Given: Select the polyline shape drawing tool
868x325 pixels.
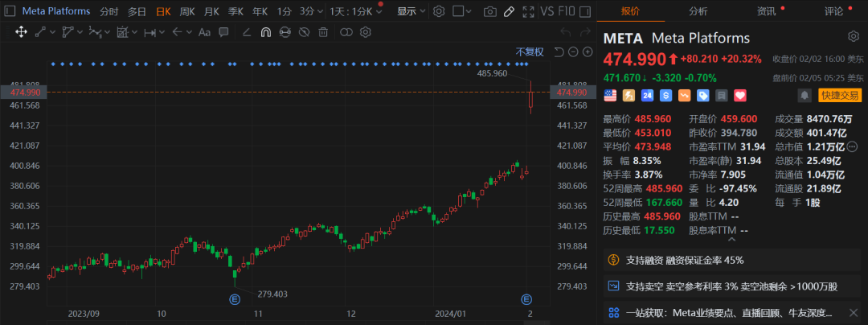Looking at the screenshot, I should click(68, 32).
